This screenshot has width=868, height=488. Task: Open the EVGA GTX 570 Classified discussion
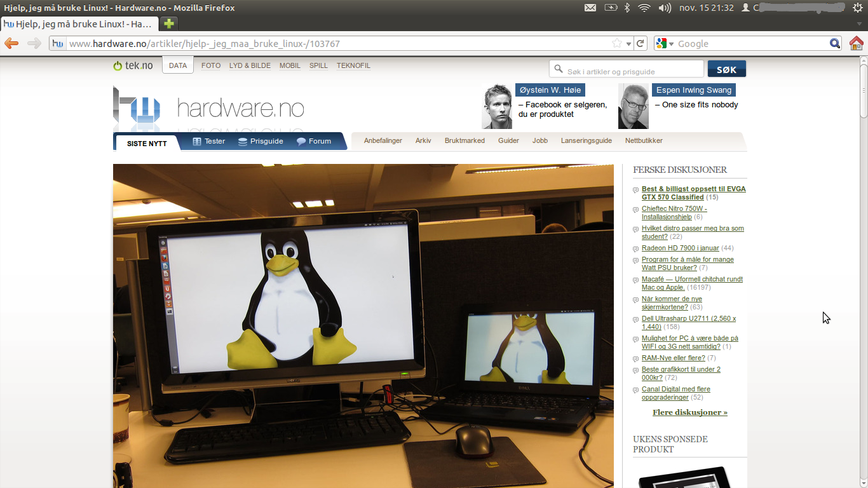click(693, 193)
